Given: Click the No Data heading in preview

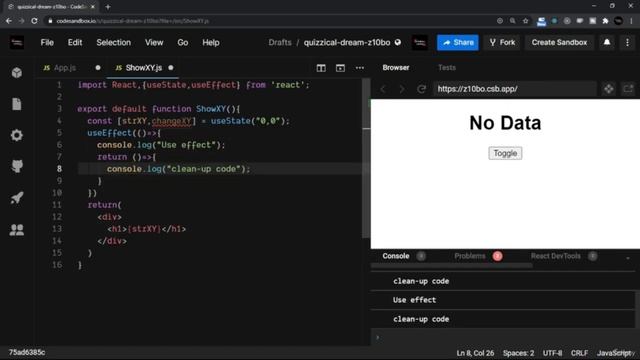Looking at the screenshot, I should pos(505,123).
